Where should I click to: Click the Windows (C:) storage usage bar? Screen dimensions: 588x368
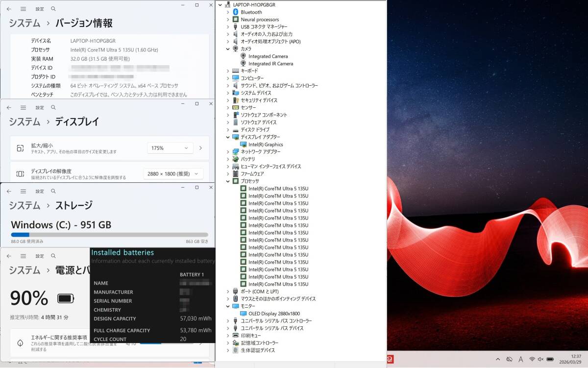[x=109, y=235]
